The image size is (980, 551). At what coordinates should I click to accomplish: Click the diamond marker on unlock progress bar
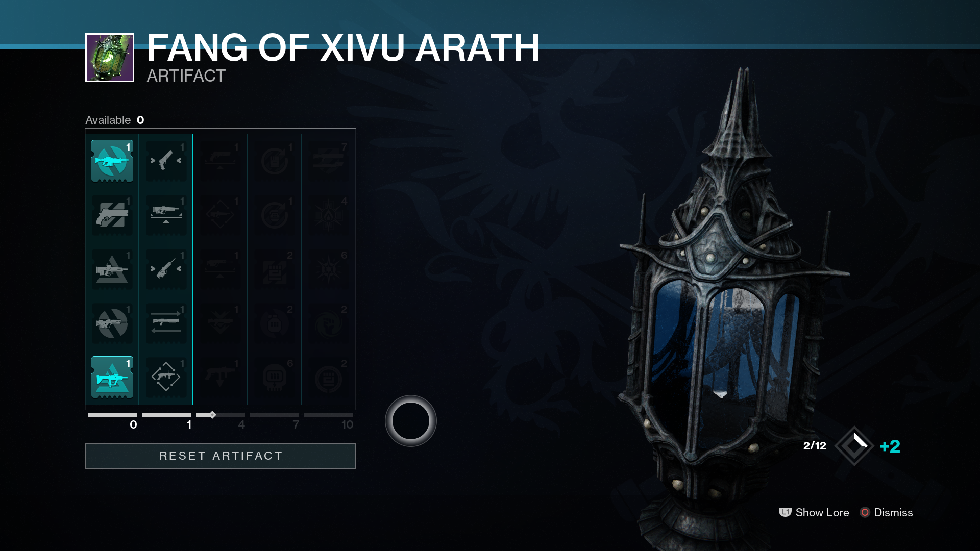[x=213, y=415]
